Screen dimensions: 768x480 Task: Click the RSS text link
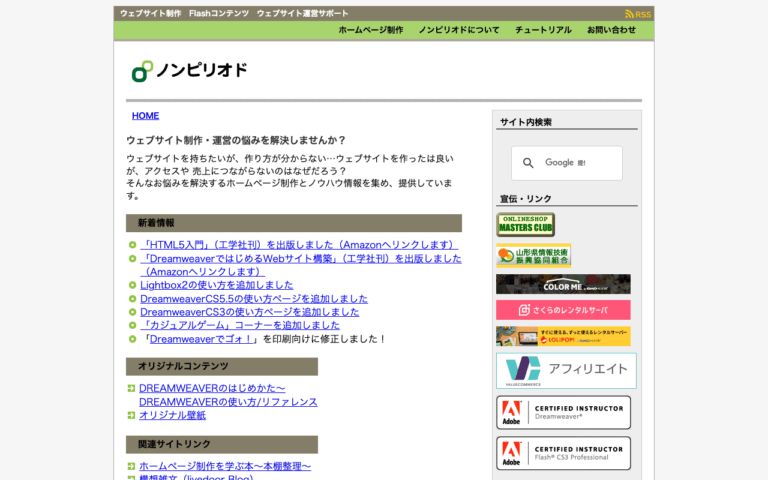643,15
